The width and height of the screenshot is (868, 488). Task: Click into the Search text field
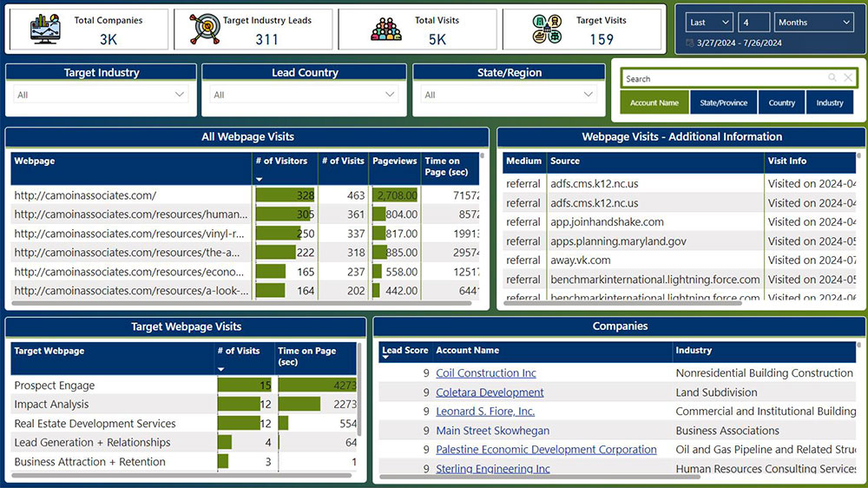click(x=720, y=79)
